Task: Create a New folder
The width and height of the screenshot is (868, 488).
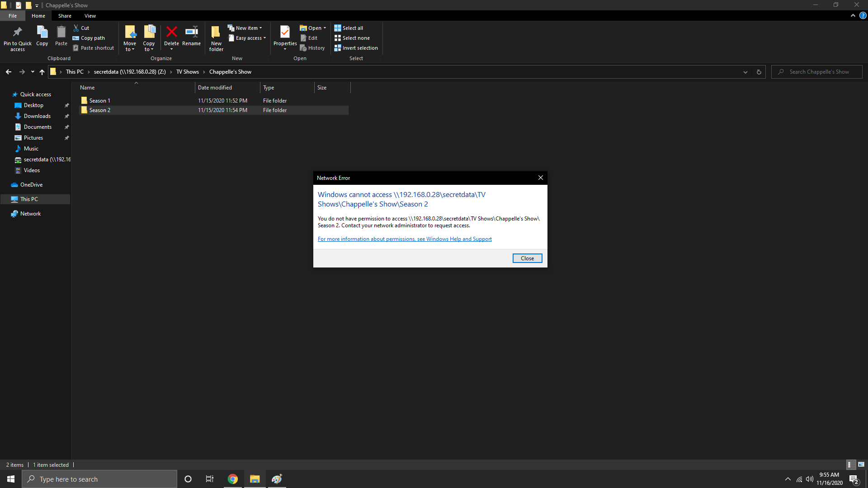Action: point(216,38)
